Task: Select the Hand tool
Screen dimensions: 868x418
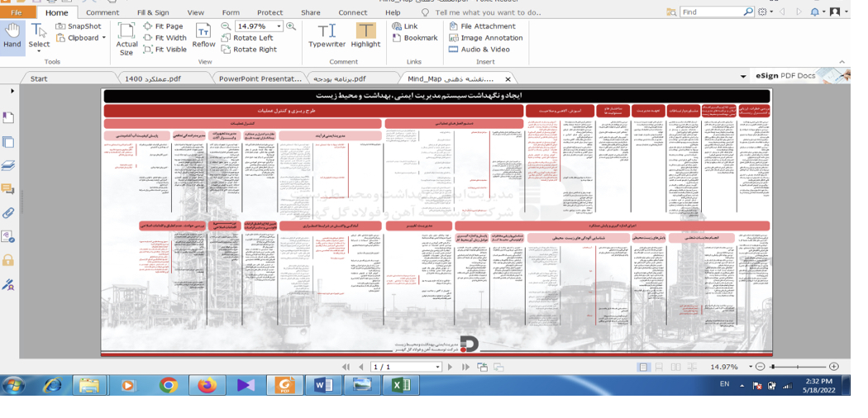Action: coord(12,36)
